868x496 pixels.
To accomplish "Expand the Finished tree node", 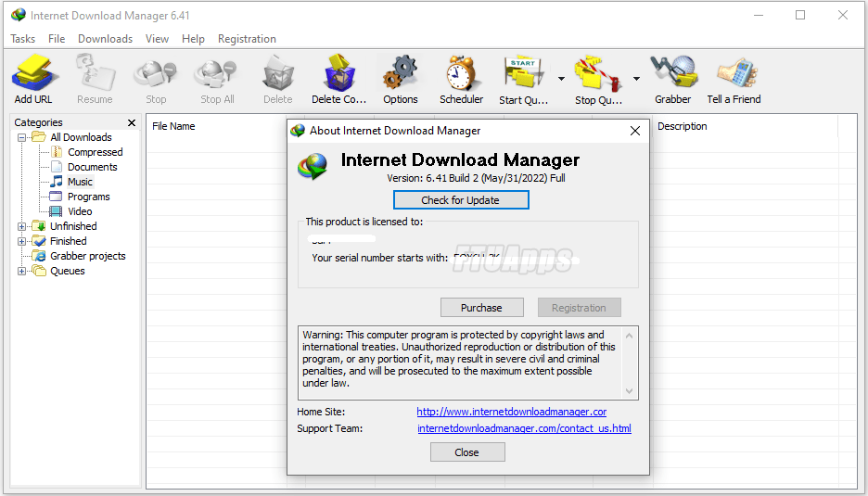I will [21, 241].
